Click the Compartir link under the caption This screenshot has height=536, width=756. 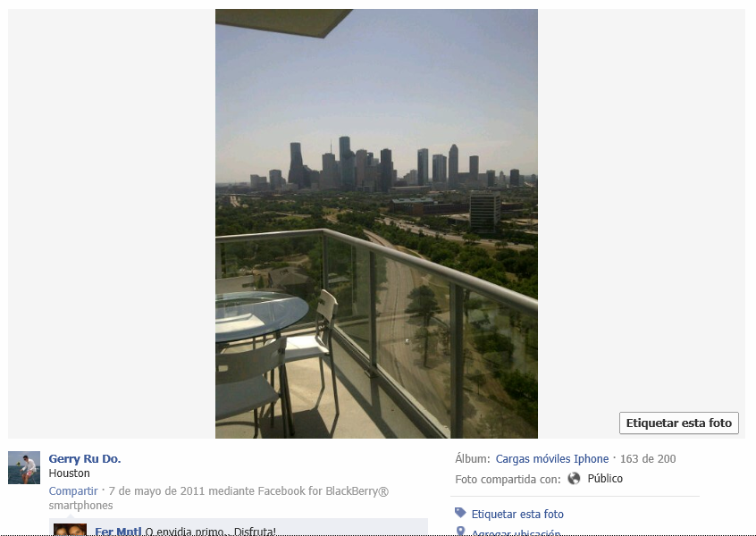tap(73, 490)
